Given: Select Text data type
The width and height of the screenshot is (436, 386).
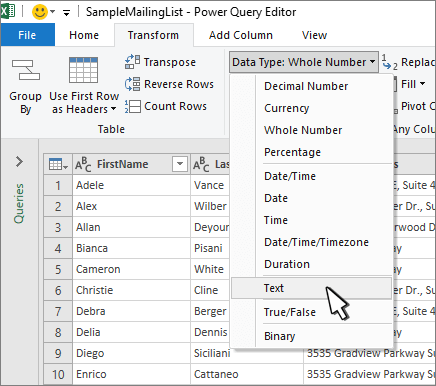Looking at the screenshot, I should coord(311,288).
